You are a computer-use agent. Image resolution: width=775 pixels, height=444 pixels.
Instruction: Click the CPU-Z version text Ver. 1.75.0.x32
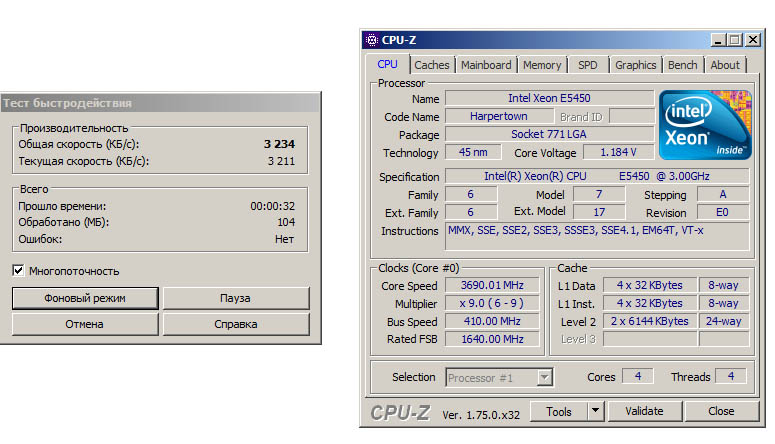[x=481, y=415]
